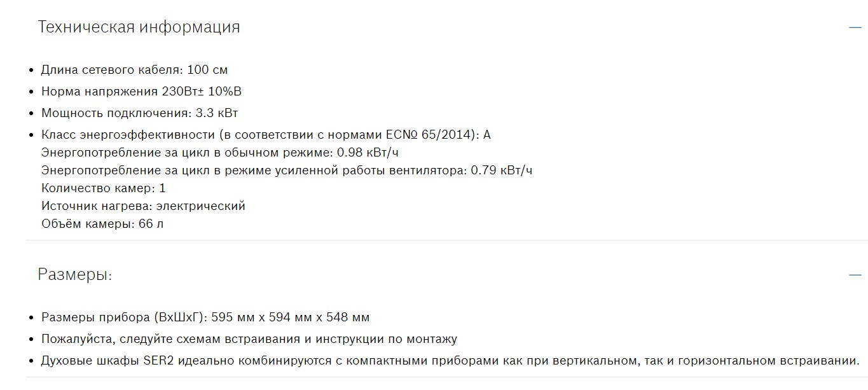The height and width of the screenshot is (390, 868).
Task: Click the Размеры прибора (ВхШхГ) label
Action: coord(123,317)
